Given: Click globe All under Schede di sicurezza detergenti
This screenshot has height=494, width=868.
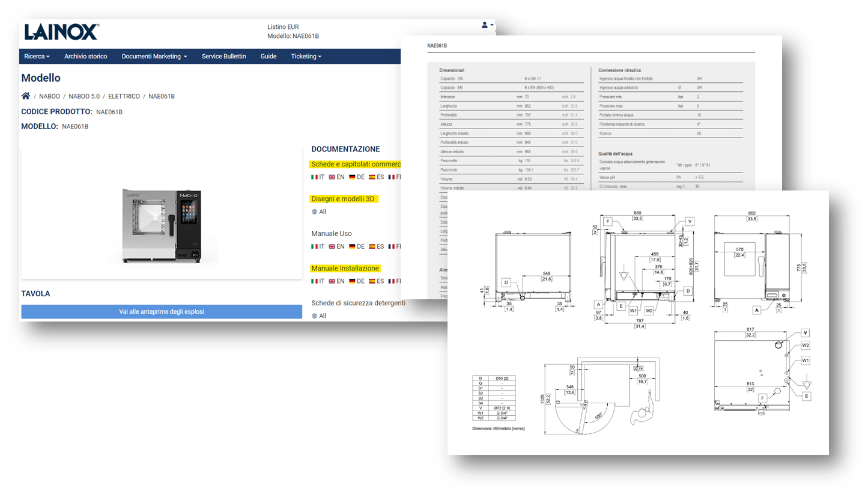Looking at the screenshot, I should click(x=319, y=316).
